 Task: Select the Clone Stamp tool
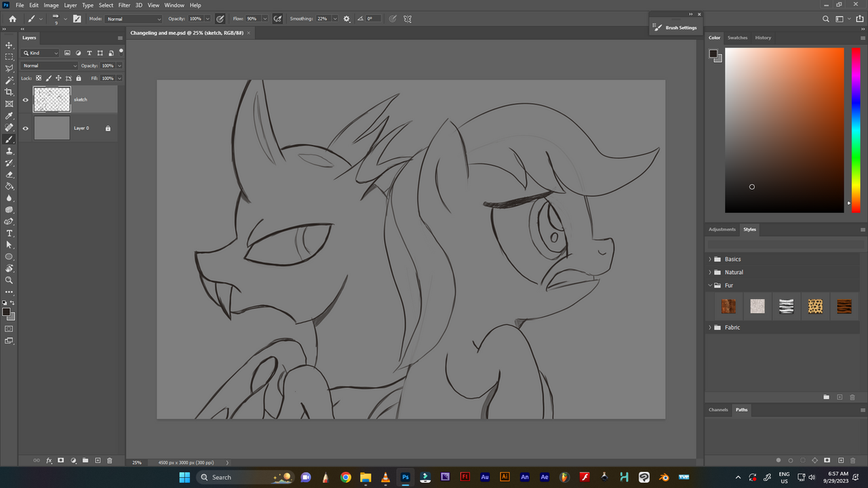click(x=9, y=151)
